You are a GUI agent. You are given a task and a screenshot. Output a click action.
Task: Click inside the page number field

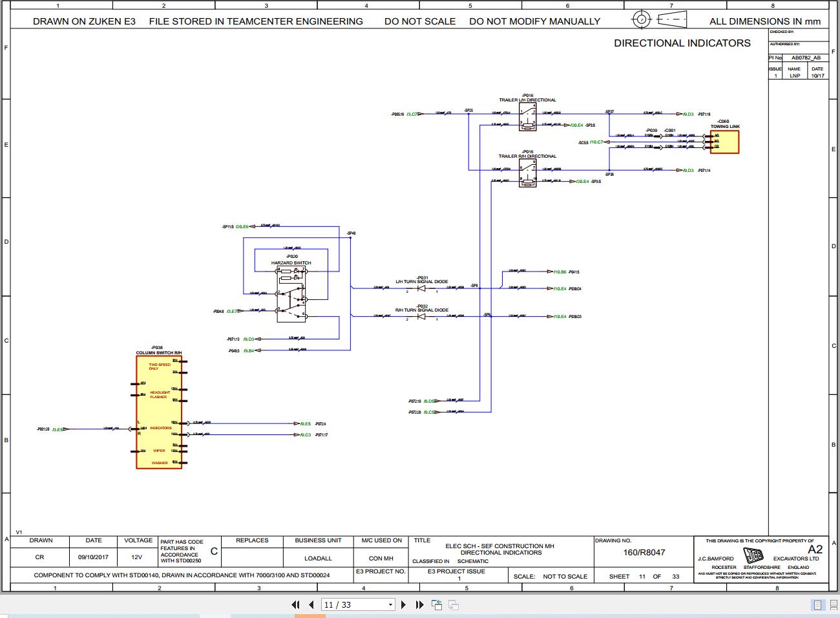(342, 604)
